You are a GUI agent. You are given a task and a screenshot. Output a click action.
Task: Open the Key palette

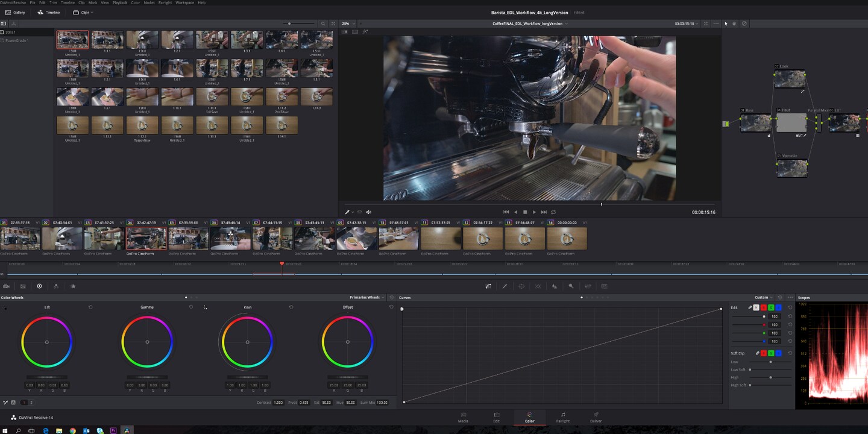click(x=571, y=286)
